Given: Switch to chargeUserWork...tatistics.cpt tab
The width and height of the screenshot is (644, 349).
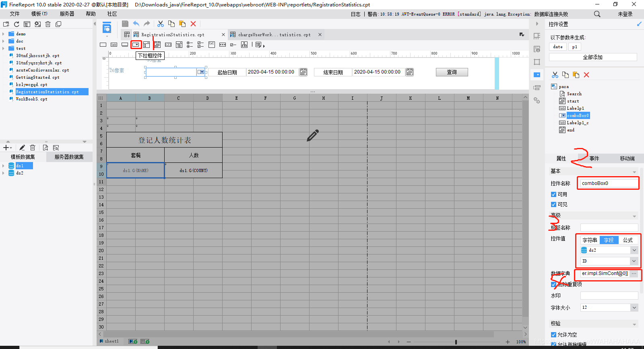Looking at the screenshot, I should tap(275, 35).
